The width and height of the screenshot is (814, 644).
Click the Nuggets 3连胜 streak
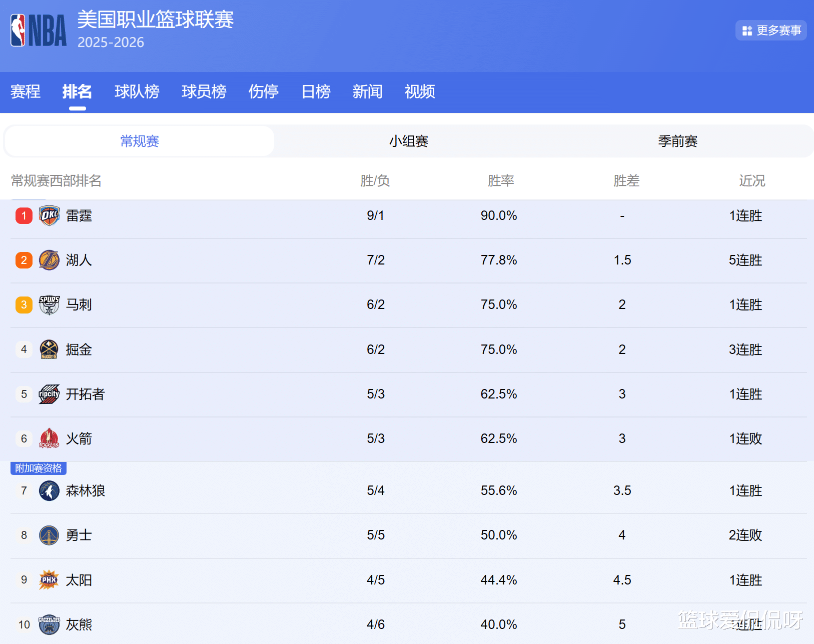tap(745, 349)
